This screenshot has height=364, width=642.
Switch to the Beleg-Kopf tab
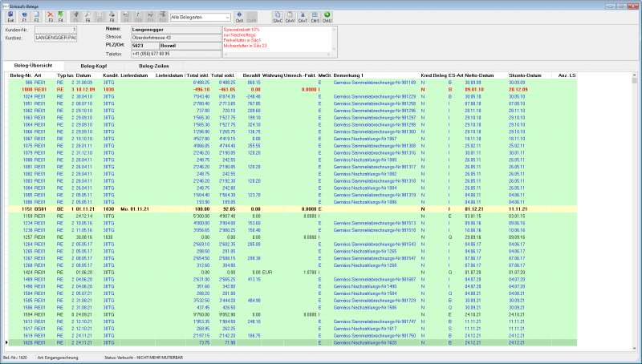point(94,66)
